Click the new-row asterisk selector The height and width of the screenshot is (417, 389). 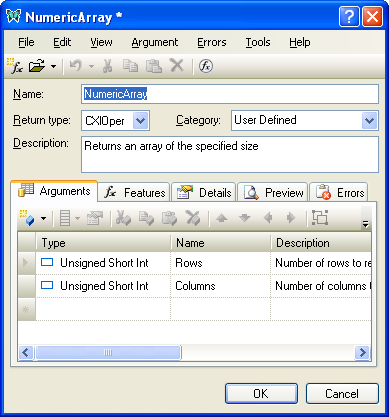27,309
